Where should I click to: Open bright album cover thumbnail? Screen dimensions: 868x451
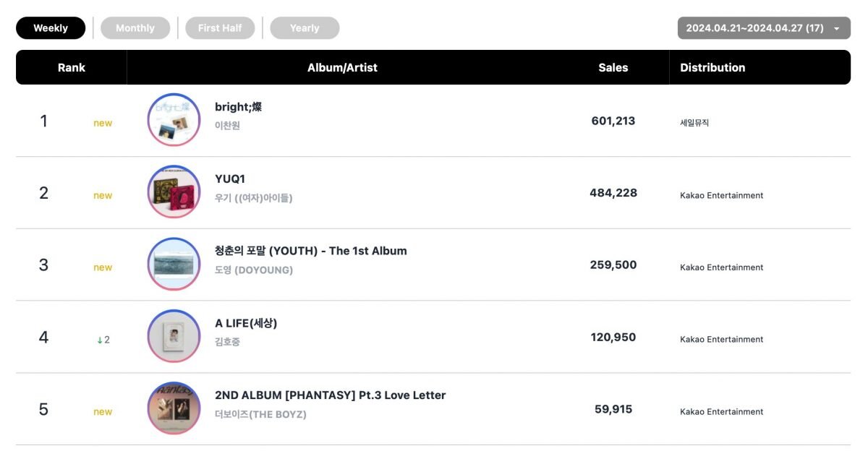tap(174, 120)
